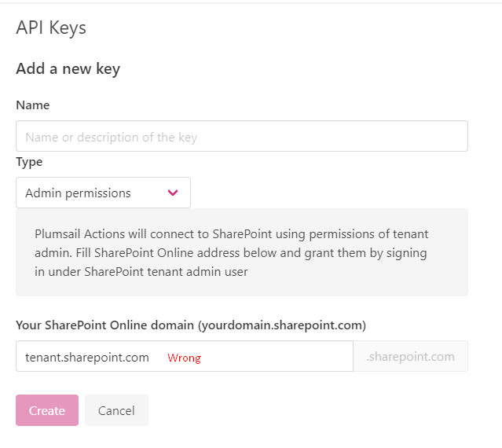
Task: Click the pink chevron in Type dropdown
Action: pos(173,193)
